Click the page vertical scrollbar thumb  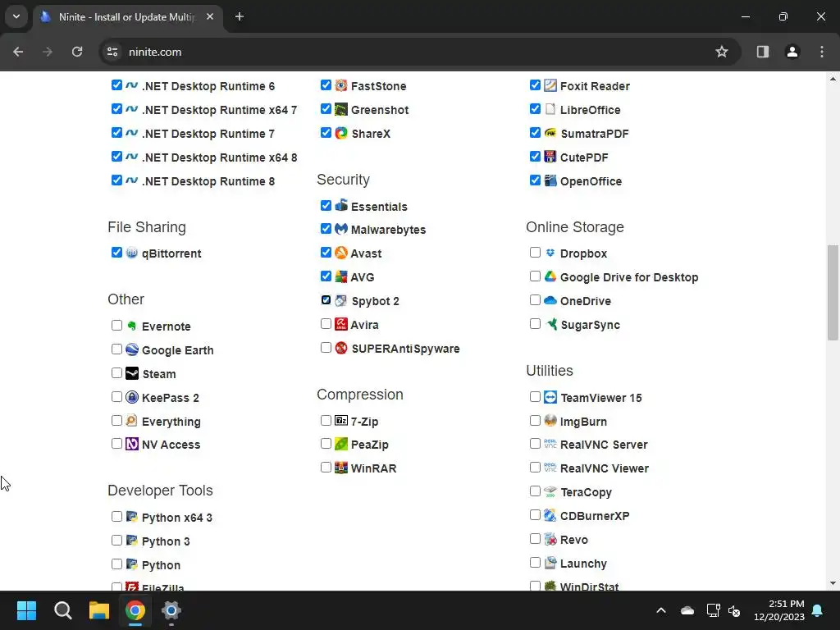click(833, 293)
